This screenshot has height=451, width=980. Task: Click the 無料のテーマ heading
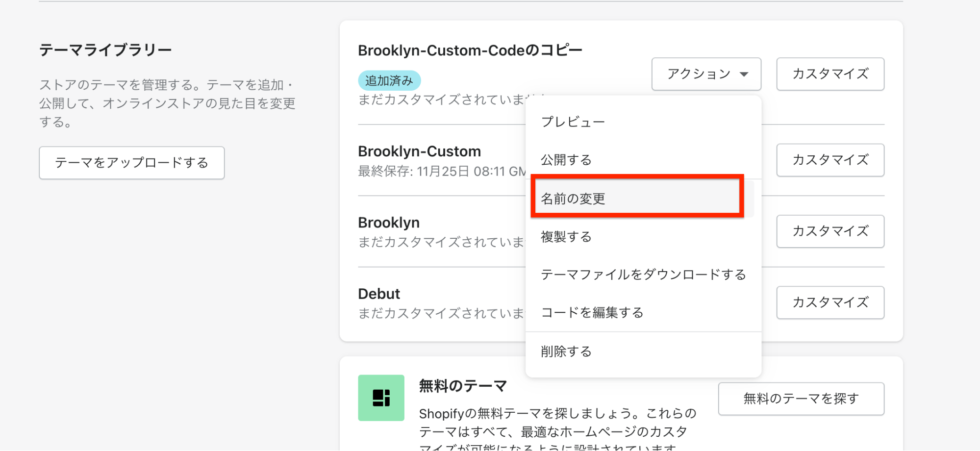[x=462, y=386]
